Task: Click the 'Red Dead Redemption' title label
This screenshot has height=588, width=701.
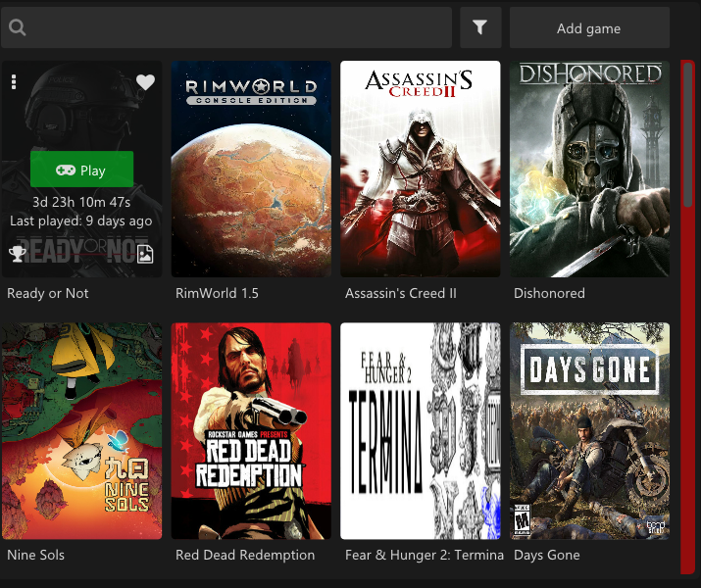Action: 245,555
